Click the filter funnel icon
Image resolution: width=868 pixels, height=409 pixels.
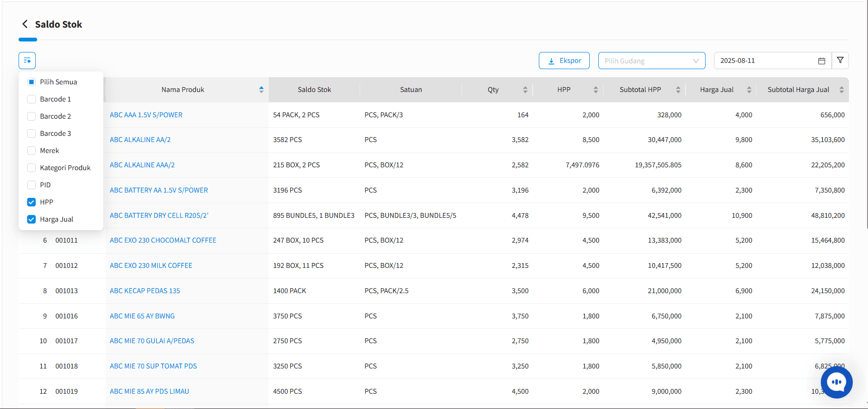[840, 61]
